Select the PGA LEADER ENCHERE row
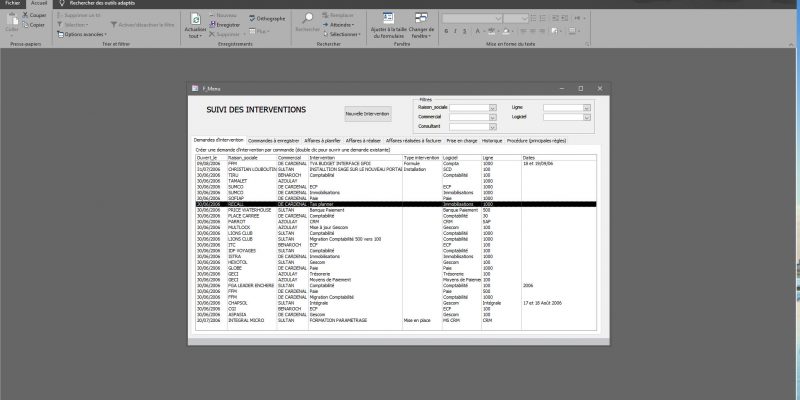This screenshot has height=400, width=800. pyautogui.click(x=395, y=286)
